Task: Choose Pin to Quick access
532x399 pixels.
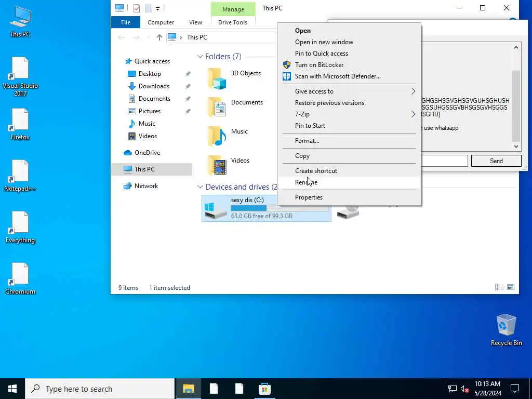Action: pyautogui.click(x=350, y=54)
